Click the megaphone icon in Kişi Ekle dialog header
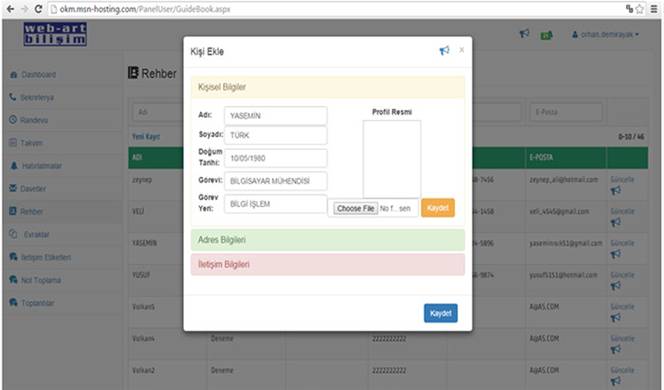 [x=444, y=51]
